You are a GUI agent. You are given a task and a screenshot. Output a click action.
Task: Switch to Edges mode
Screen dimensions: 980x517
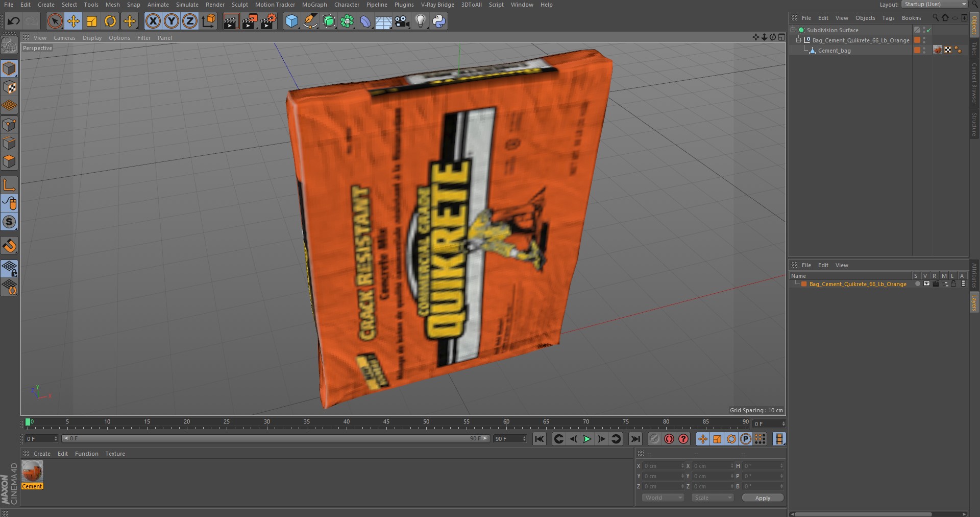click(x=9, y=143)
